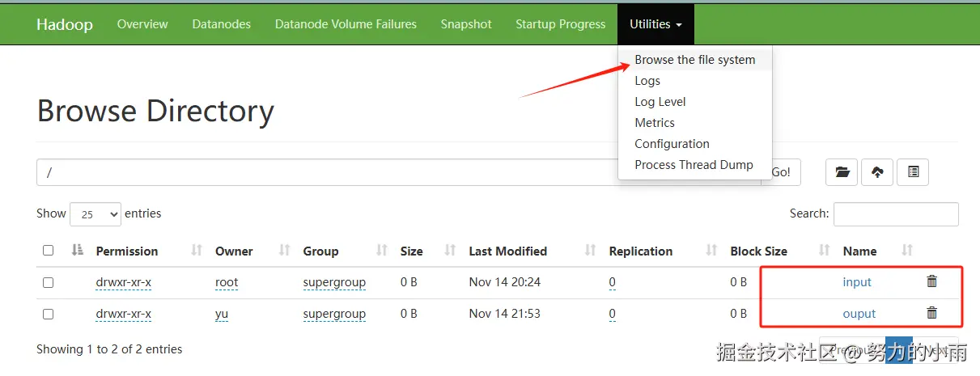Sort table by Owner column arrows
Image resolution: width=980 pixels, height=376 pixels.
284,251
